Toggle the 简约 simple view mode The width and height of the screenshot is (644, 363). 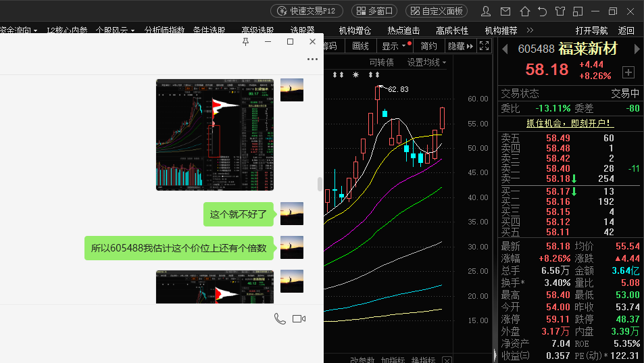point(428,46)
